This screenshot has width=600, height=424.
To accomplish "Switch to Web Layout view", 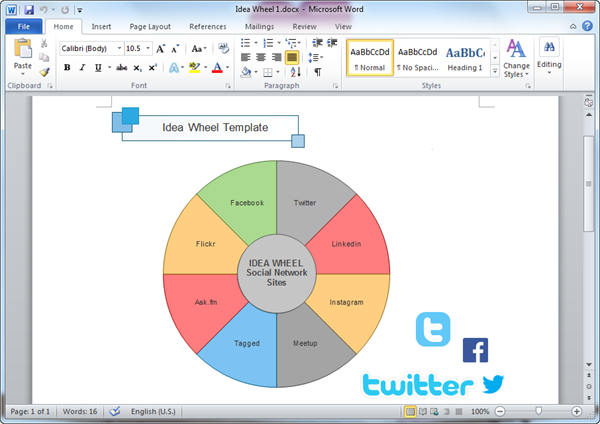I will 434,412.
